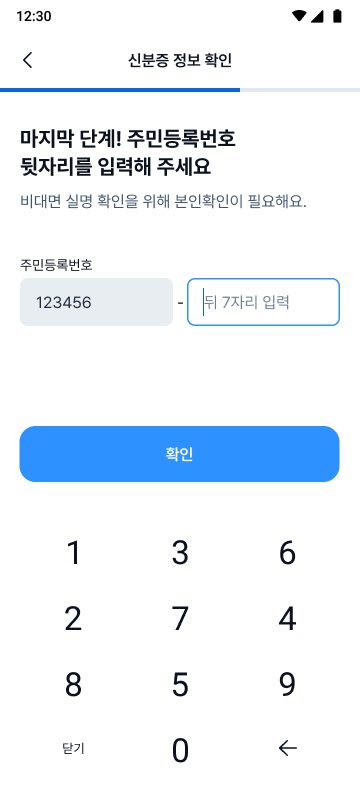360x800 pixels.
Task: Check the battery icon in the status bar
Action: (337, 16)
